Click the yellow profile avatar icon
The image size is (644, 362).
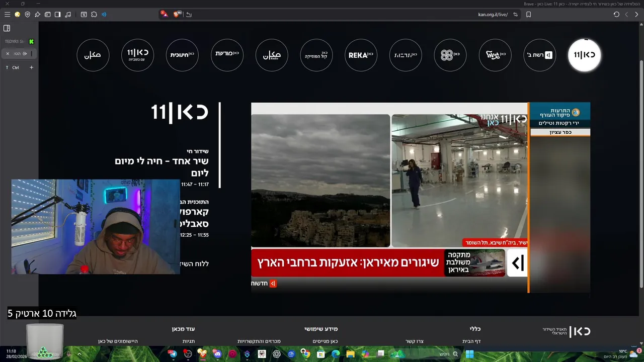tap(17, 15)
